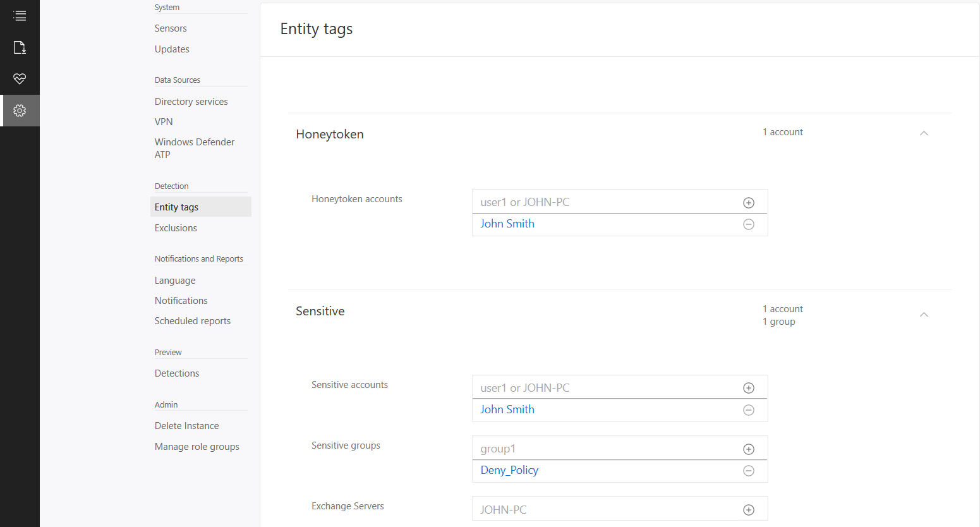The image size is (980, 527).
Task: Open the configuration gear icon in sidebar
Action: (20, 111)
